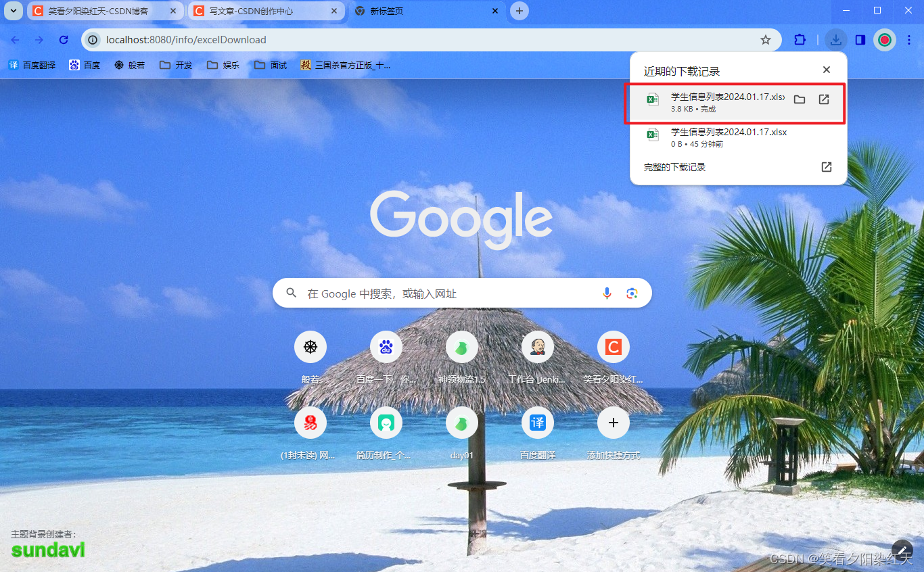Image resolution: width=924 pixels, height=572 pixels.
Task: Open the tab search dropdown arrow
Action: click(14, 11)
